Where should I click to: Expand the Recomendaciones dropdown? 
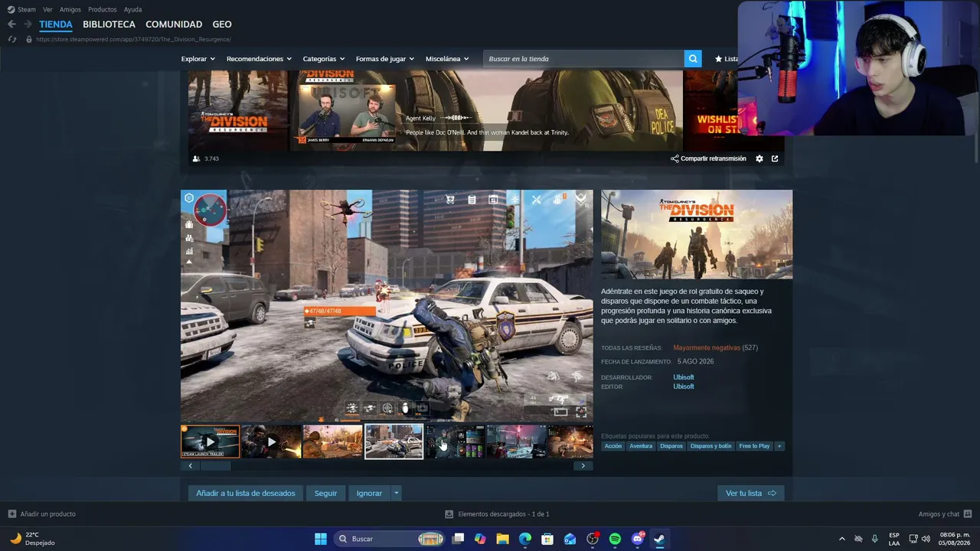[259, 59]
